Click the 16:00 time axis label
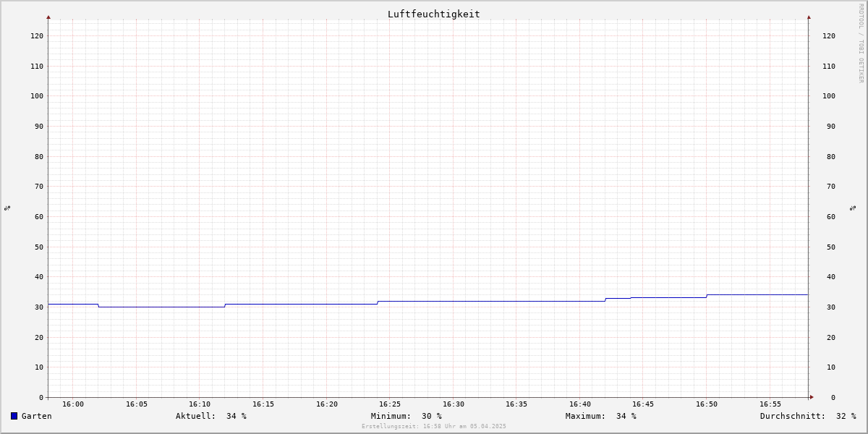This screenshot has height=434, width=868. click(73, 404)
